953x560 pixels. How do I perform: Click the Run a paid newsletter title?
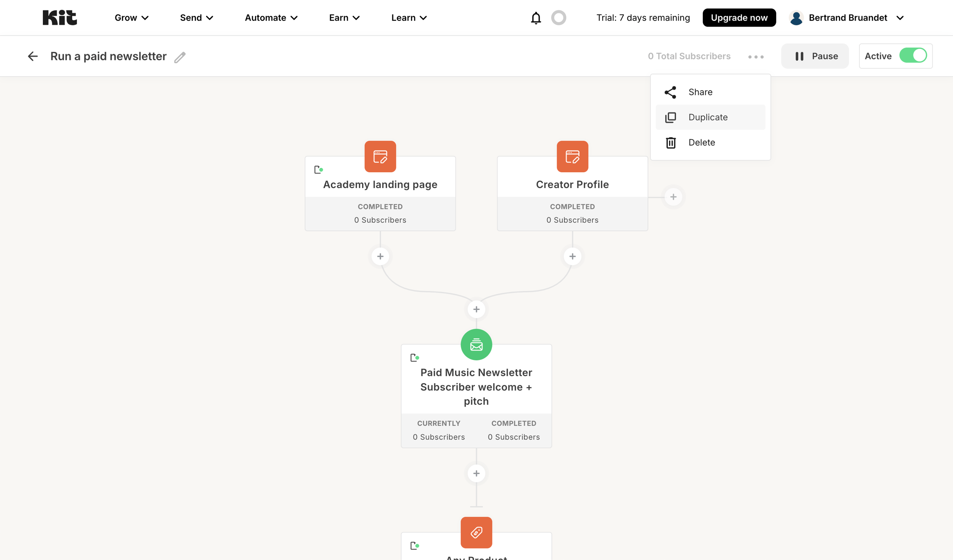tap(108, 56)
